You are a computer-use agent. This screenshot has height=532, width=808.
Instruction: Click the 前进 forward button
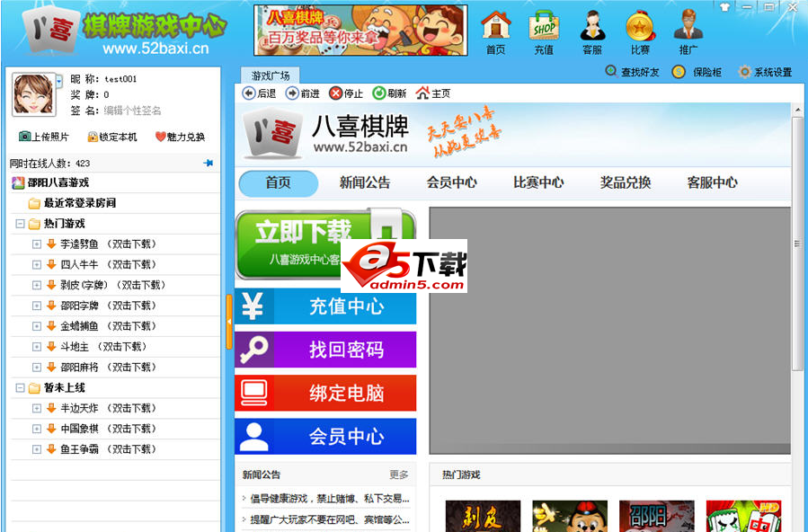point(303,93)
